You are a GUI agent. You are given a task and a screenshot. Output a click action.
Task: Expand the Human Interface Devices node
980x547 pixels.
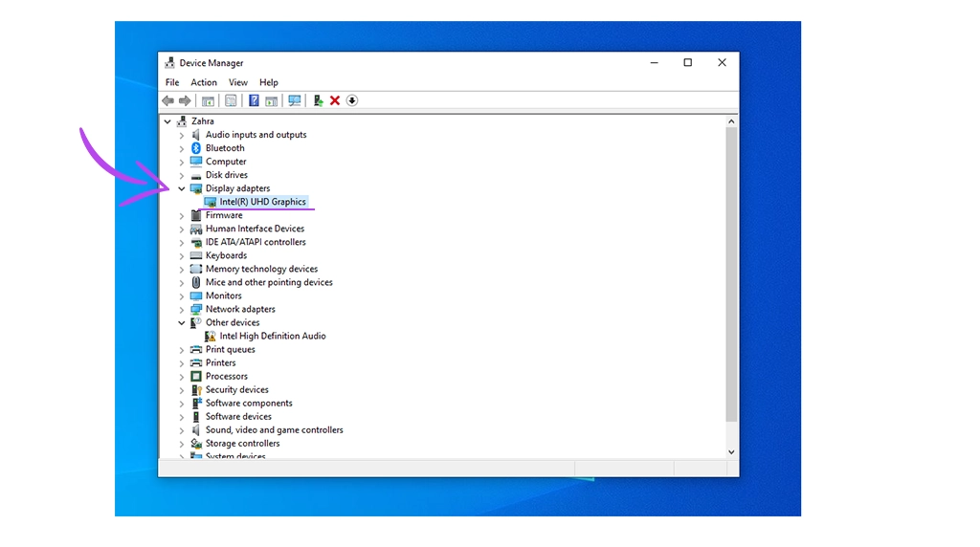coord(181,230)
